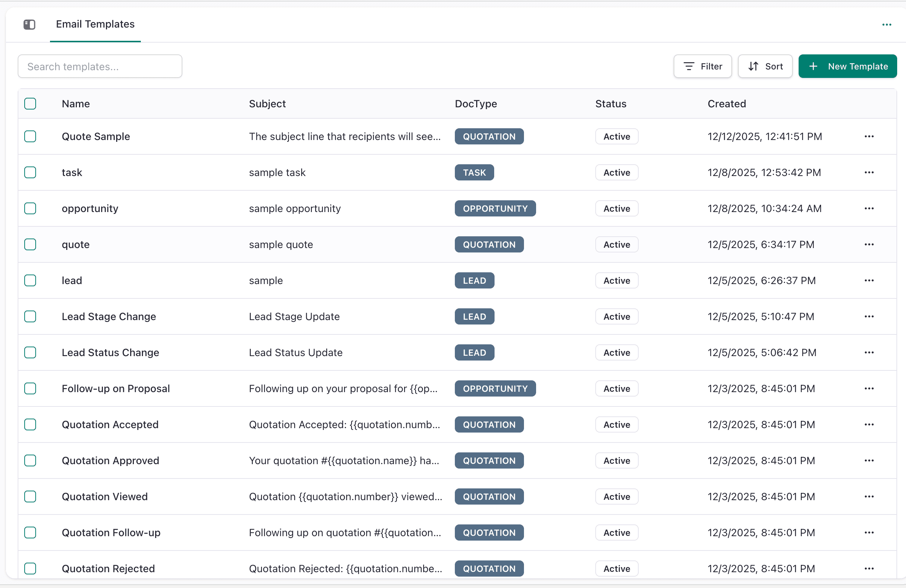Check the Quotation Approved checkbox
Screen dimensions: 906x588
pyautogui.click(x=30, y=460)
